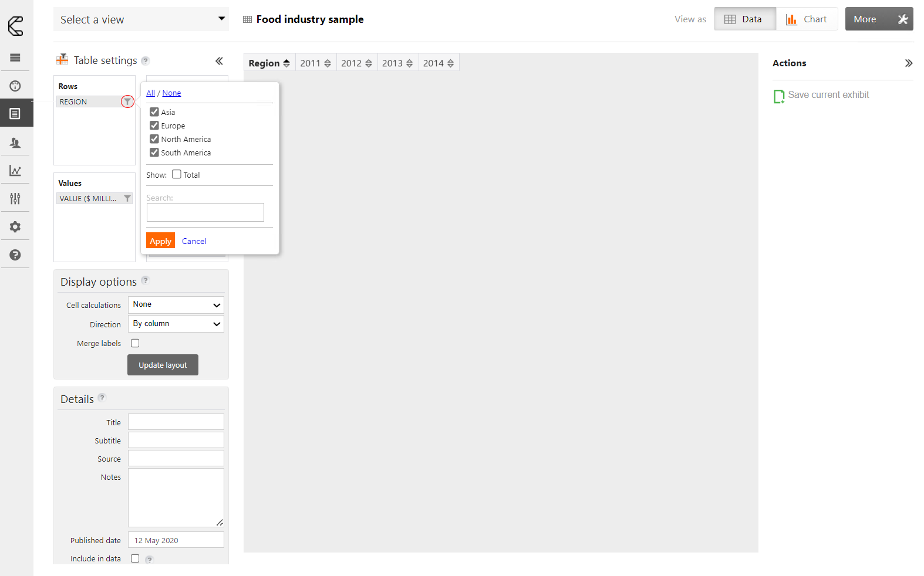Click the None link in filter popup
924x576 pixels.
171,93
